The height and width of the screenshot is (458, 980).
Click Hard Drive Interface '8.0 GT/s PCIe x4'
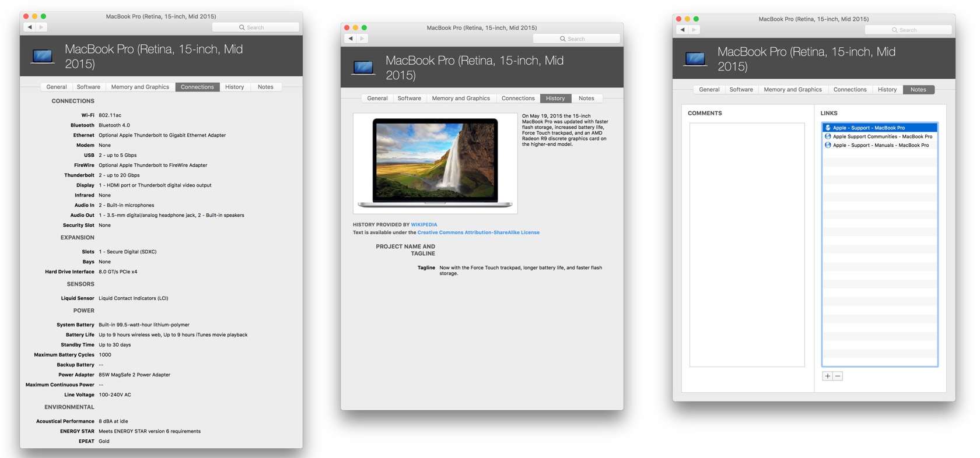118,272
